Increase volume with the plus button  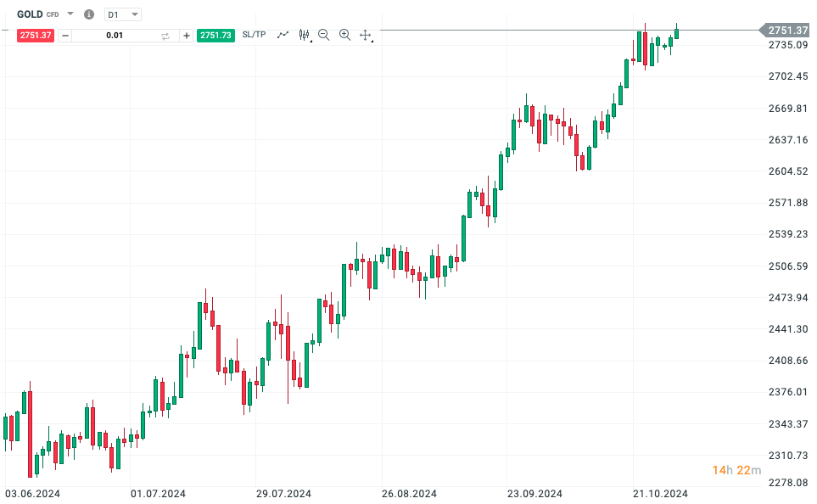187,35
